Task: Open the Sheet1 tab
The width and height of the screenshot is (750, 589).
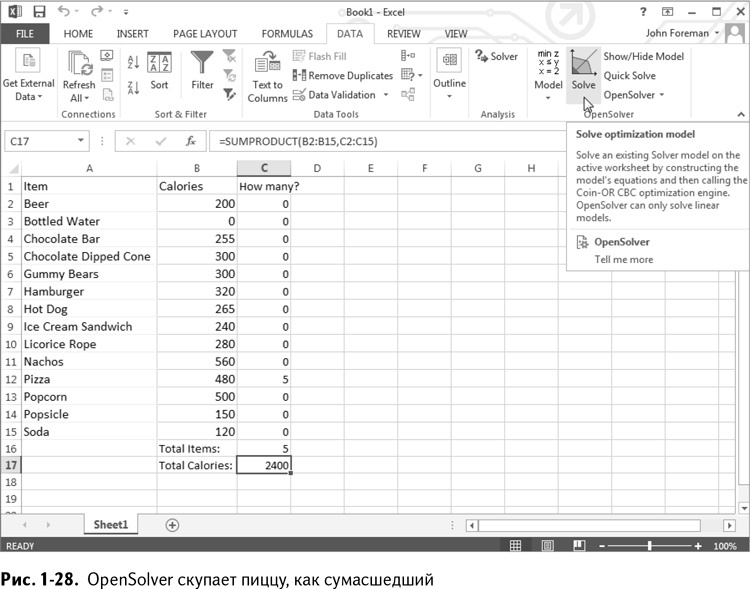Action: (110, 524)
